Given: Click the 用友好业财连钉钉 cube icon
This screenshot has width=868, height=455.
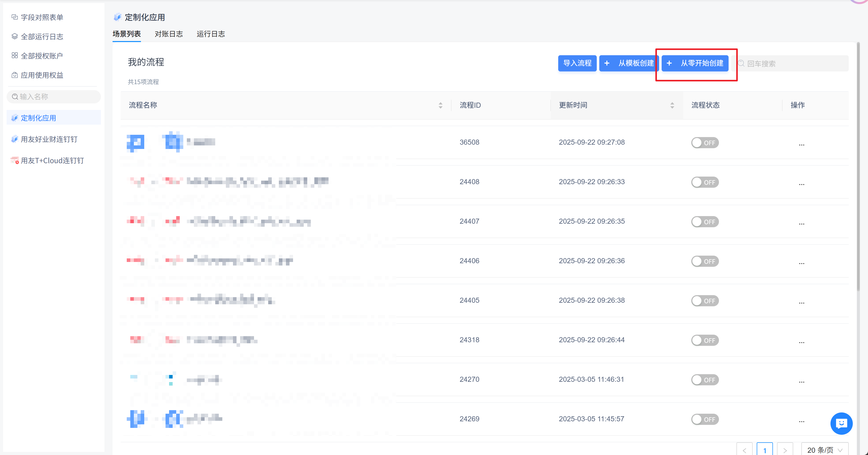Looking at the screenshot, I should [14, 139].
